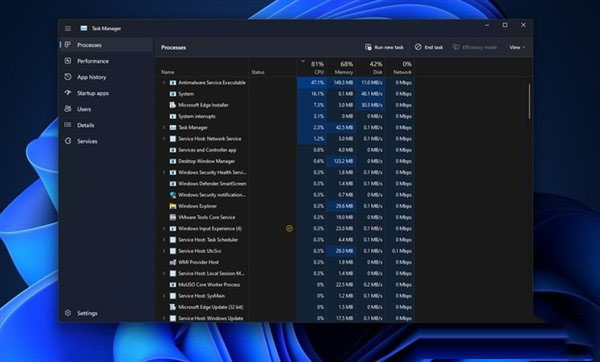The width and height of the screenshot is (600, 362).
Task: Click the process list vertical scrollbar
Action: 530,101
